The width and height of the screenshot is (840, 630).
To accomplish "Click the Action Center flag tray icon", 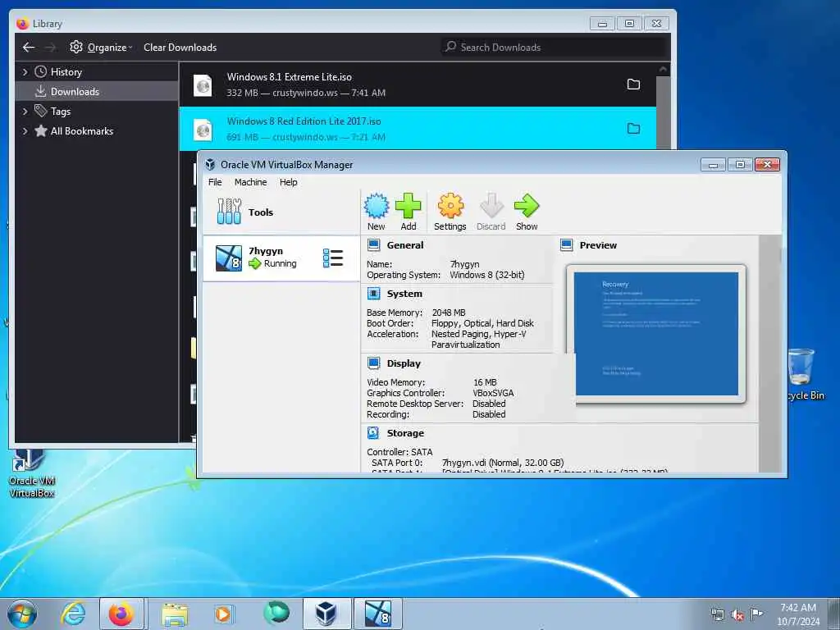I will click(756, 614).
